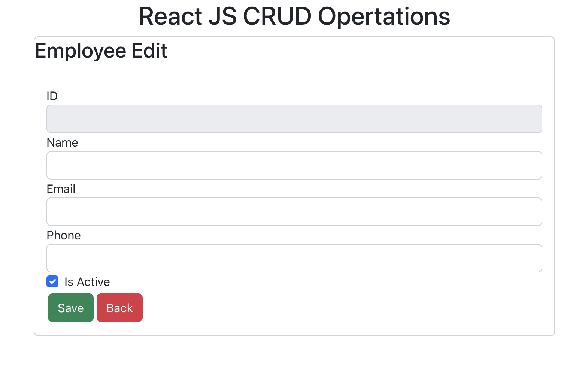Activate the Email entry field
Viewport: 588px width, 377px height.
(294, 212)
